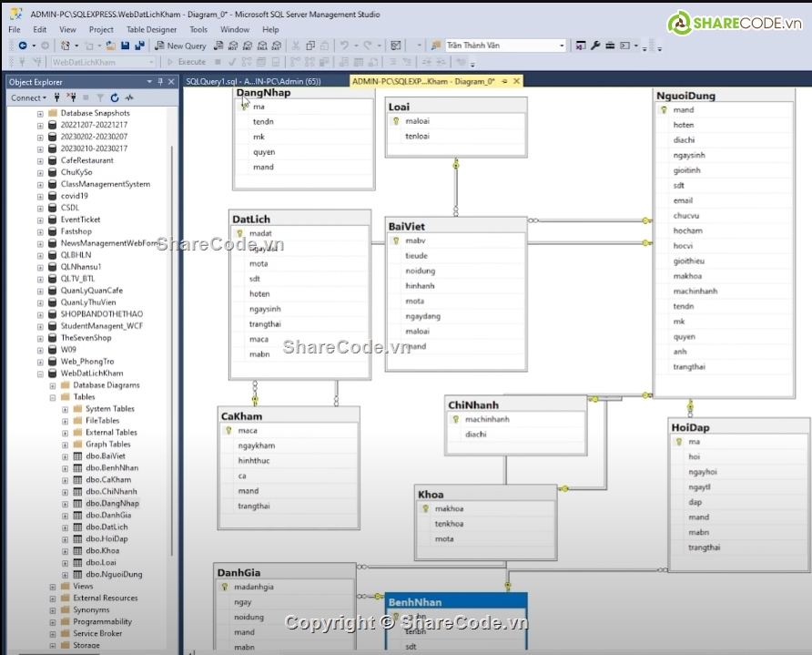The image size is (812, 655).
Task: Open the Toolbox icon in main toolbar
Action: click(x=610, y=46)
